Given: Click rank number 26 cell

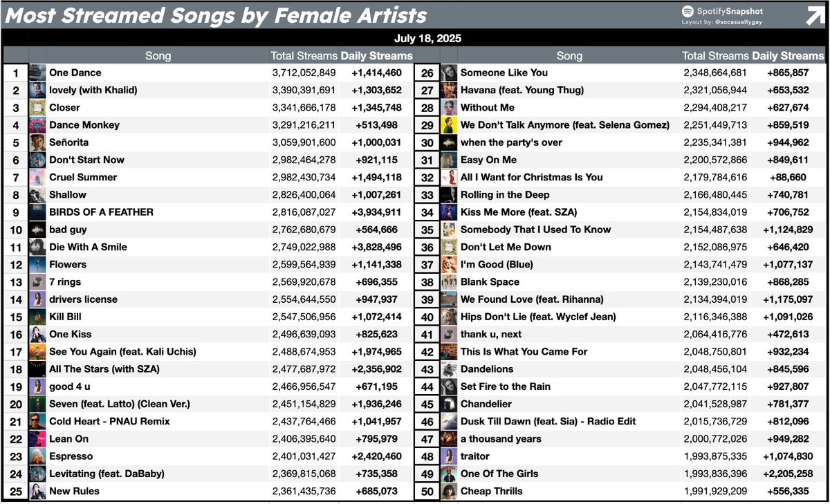Looking at the screenshot, I should pos(427,73).
